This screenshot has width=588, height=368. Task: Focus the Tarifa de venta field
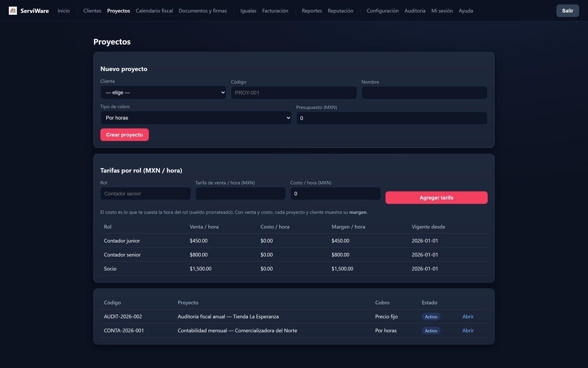(240, 194)
